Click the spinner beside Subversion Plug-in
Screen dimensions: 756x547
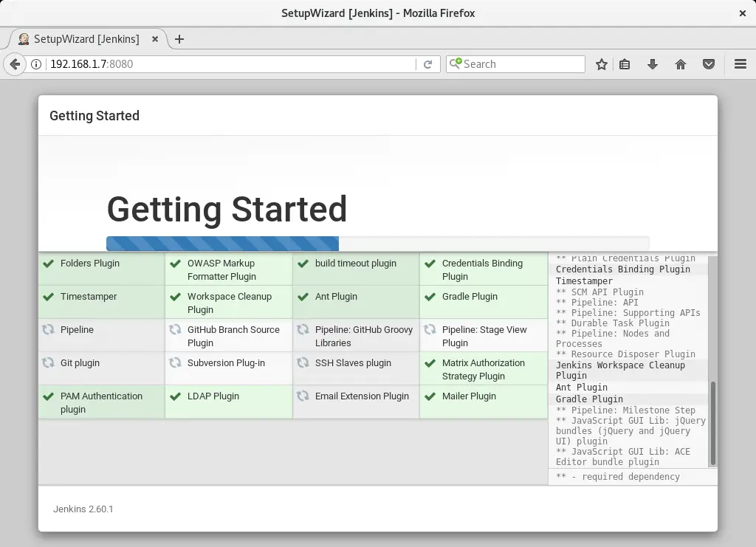point(176,363)
